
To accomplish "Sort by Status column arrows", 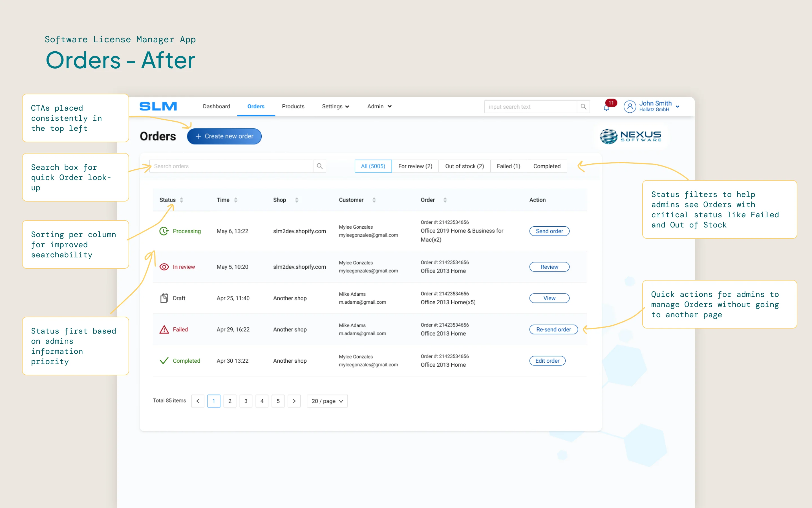I will click(x=182, y=200).
